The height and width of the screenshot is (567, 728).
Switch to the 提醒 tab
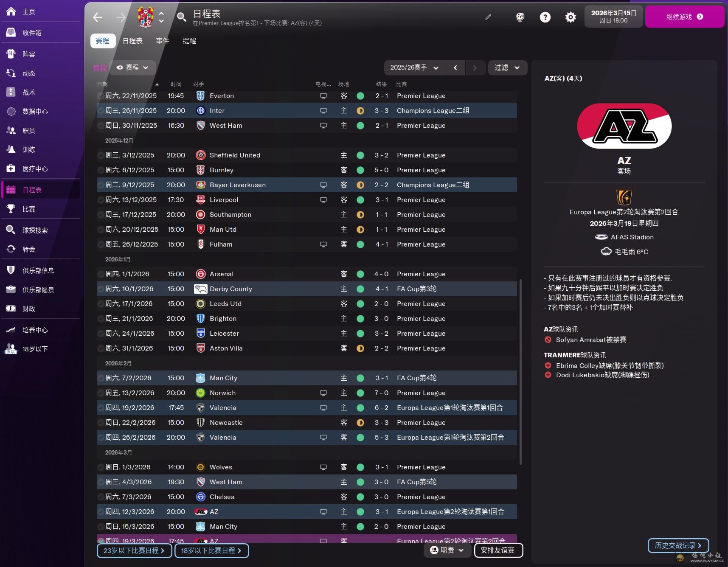(x=189, y=41)
